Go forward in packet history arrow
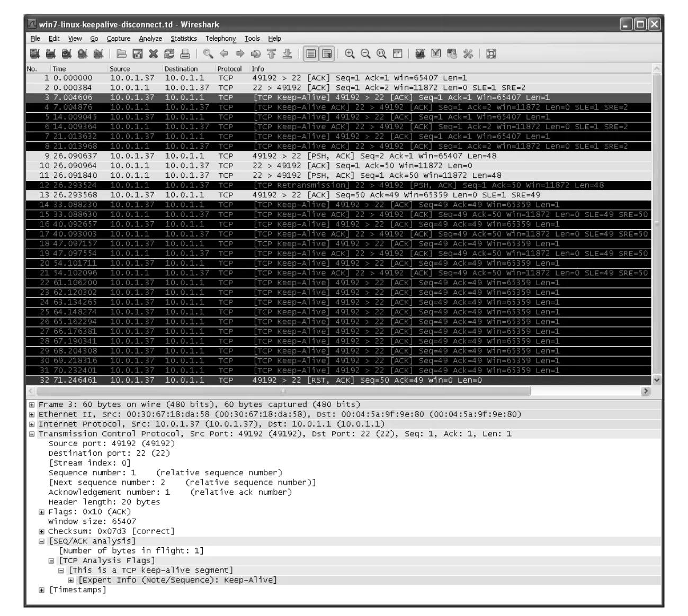 coord(240,53)
